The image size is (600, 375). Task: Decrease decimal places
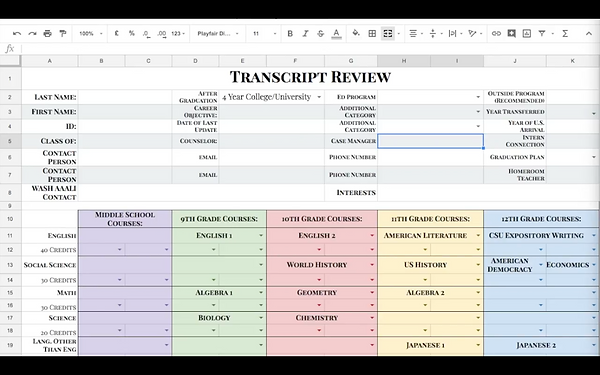click(146, 34)
